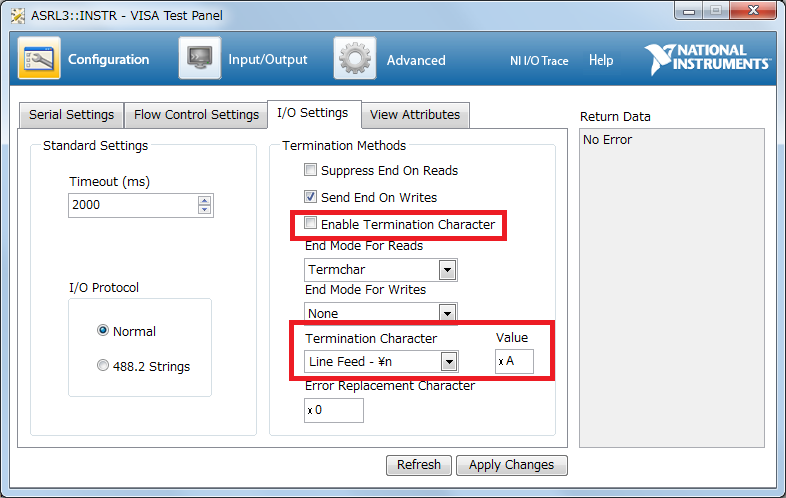Uncheck Send End On Writes
This screenshot has width=786, height=498.
(310, 197)
